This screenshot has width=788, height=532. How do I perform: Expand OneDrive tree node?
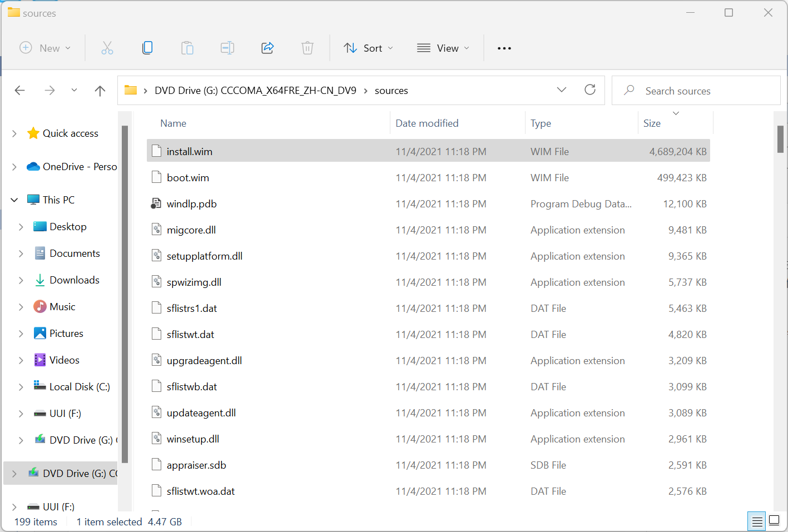tap(14, 167)
